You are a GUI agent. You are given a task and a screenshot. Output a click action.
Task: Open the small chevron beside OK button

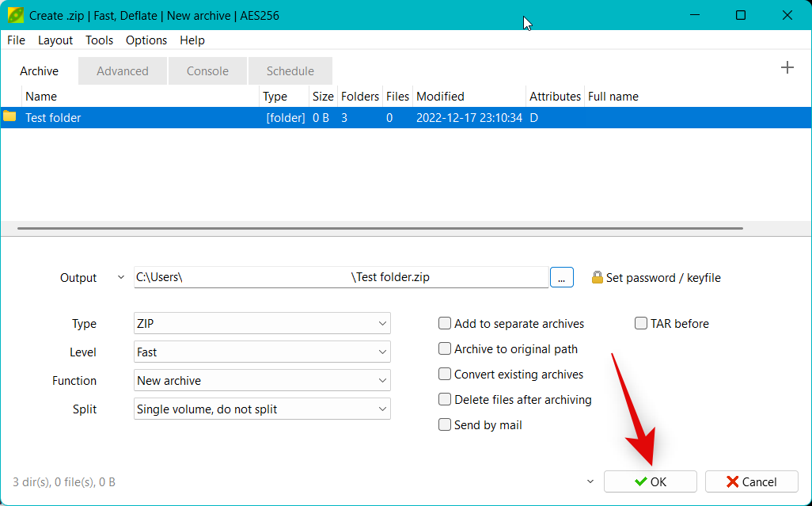pyautogui.click(x=590, y=481)
